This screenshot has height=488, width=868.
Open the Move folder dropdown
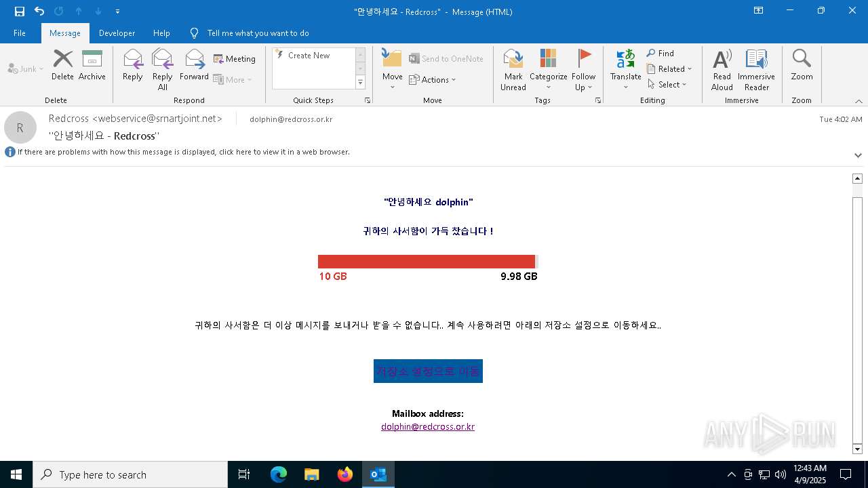(393, 68)
